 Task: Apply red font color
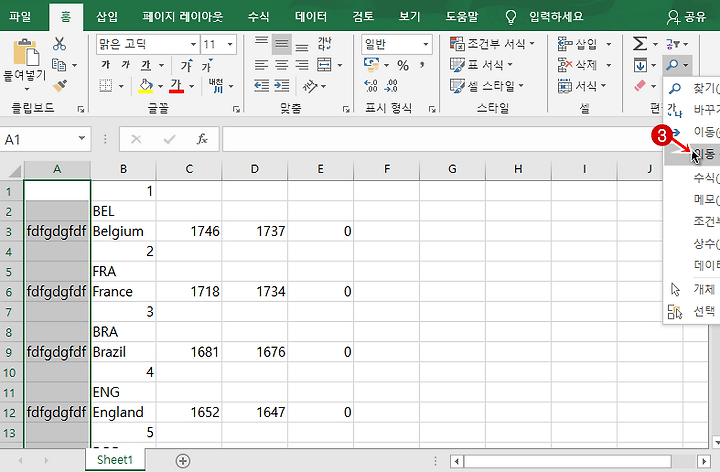176,85
